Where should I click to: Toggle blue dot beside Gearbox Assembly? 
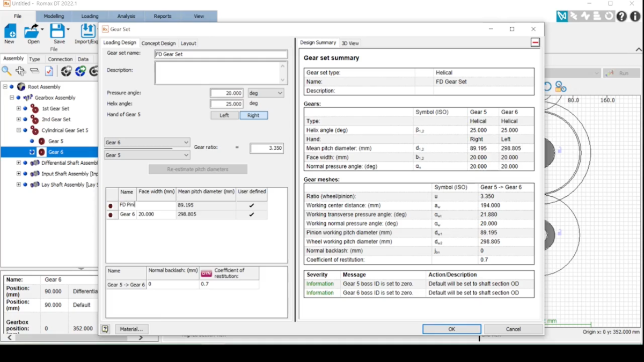(x=18, y=98)
